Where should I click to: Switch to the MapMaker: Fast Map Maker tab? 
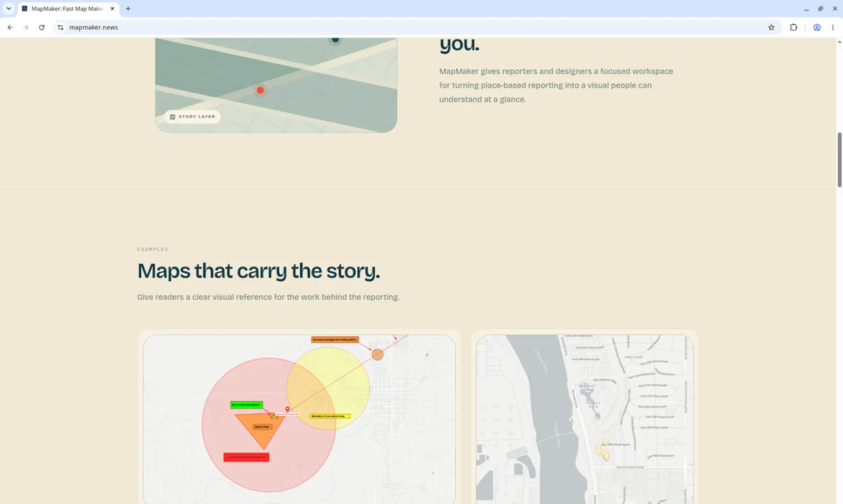67,8
